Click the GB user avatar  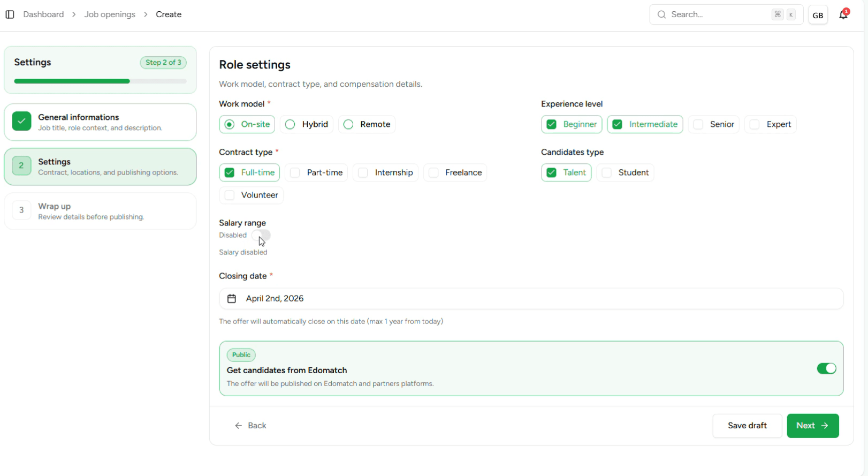(x=818, y=15)
